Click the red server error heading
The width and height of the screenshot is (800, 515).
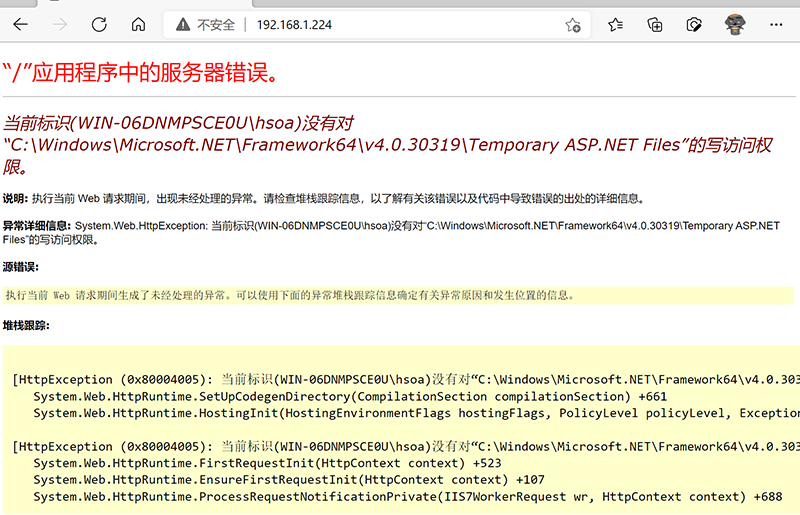(x=141, y=72)
